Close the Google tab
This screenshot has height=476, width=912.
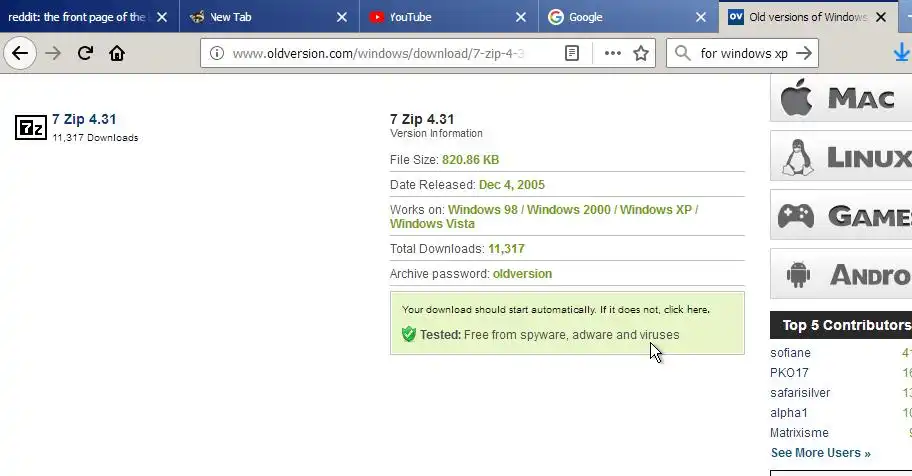tap(701, 17)
